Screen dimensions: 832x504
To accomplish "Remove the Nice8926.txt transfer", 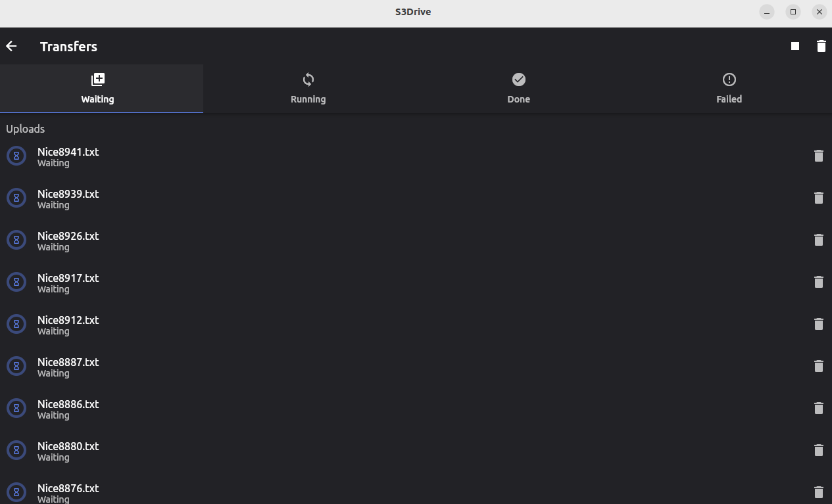I will tap(819, 240).
